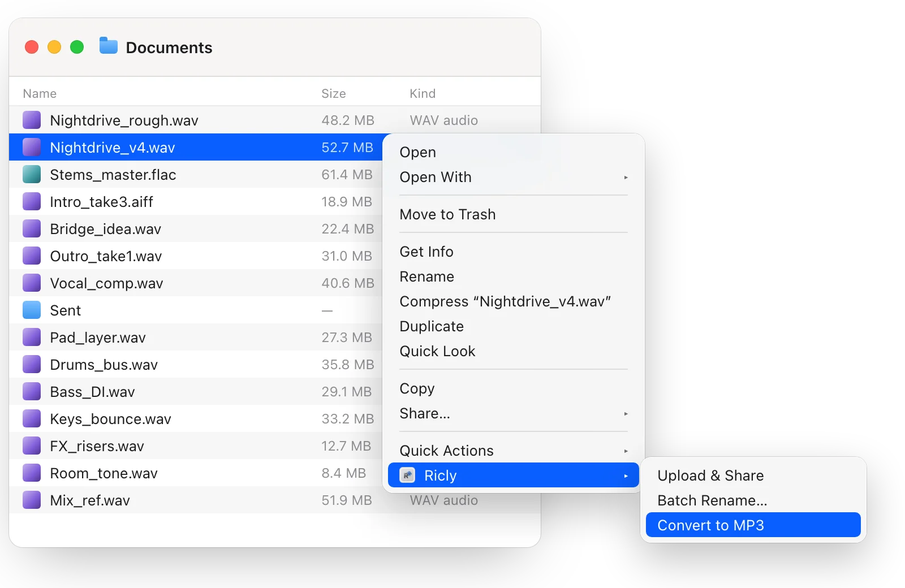The image size is (905, 588).
Task: Click the 8.4 MB size value
Action: pos(344,473)
